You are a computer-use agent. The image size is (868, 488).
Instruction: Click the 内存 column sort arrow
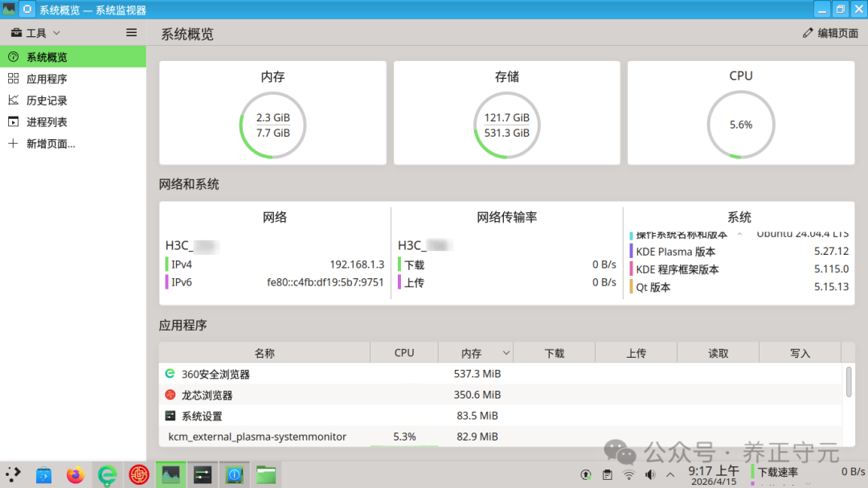point(506,353)
